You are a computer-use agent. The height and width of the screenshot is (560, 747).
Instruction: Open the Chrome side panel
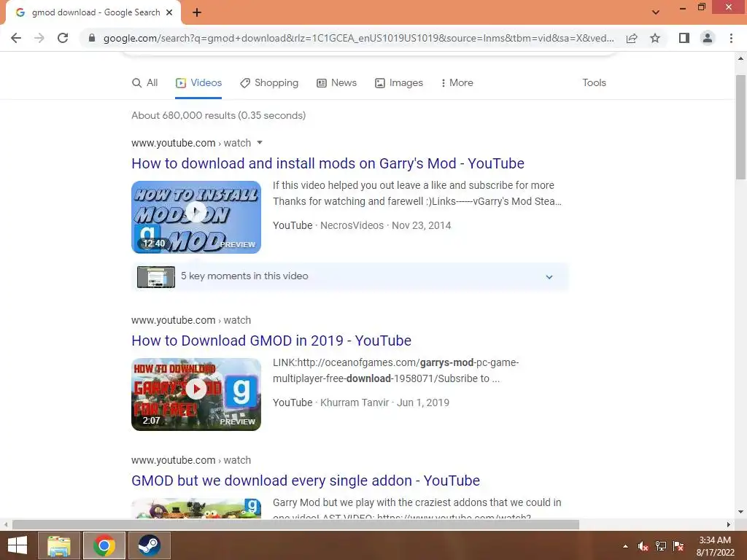click(x=684, y=38)
